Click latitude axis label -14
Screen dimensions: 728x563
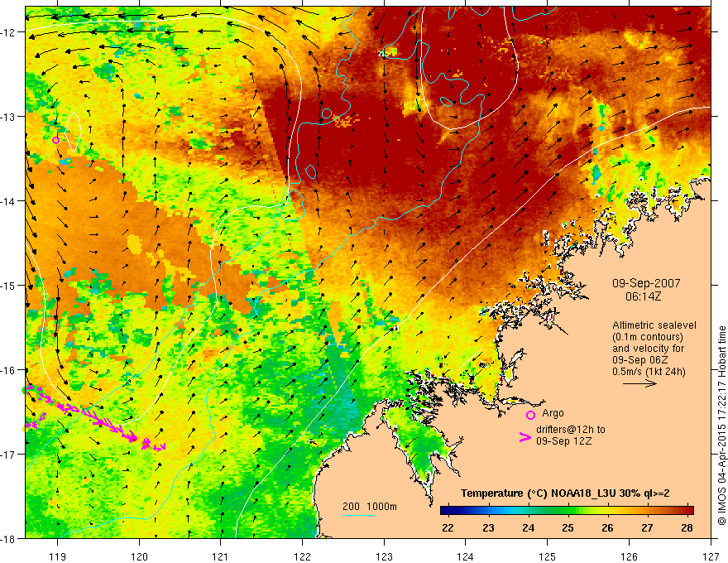coord(9,201)
